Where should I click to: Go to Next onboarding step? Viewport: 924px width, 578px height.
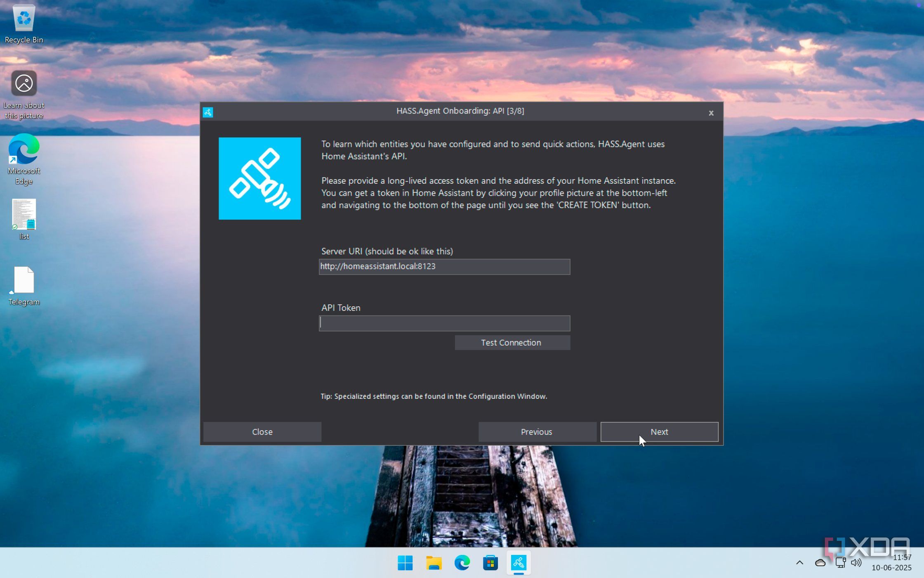tap(659, 432)
